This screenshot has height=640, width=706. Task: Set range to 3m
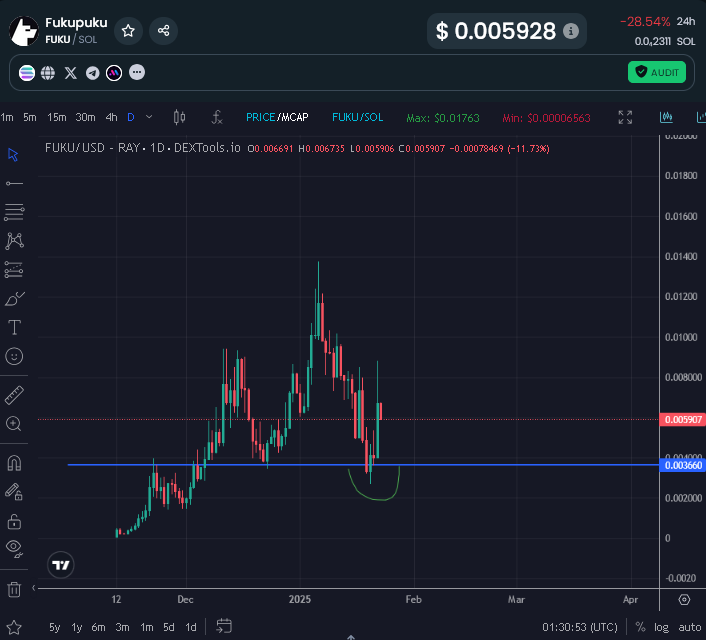tap(122, 627)
